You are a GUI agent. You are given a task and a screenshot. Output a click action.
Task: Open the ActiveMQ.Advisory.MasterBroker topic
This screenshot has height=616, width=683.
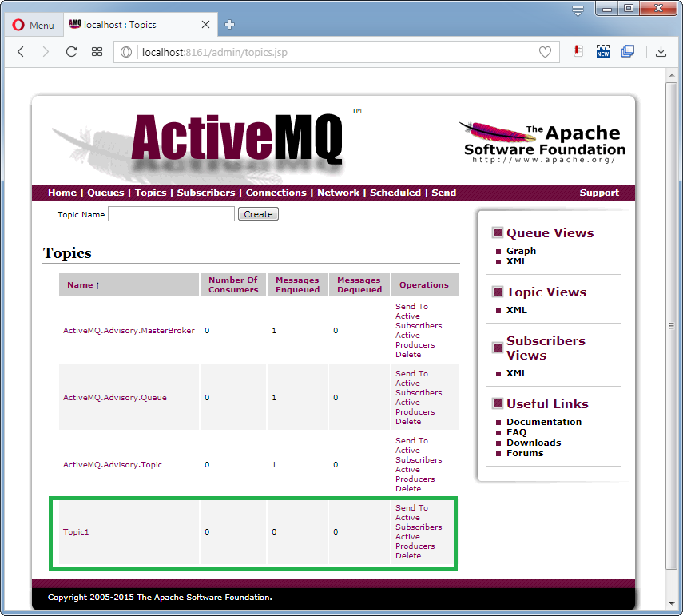coord(129,331)
